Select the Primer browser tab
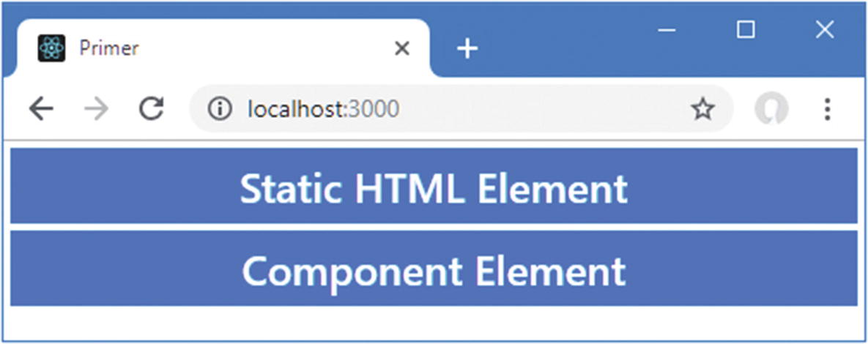 pos(220,48)
